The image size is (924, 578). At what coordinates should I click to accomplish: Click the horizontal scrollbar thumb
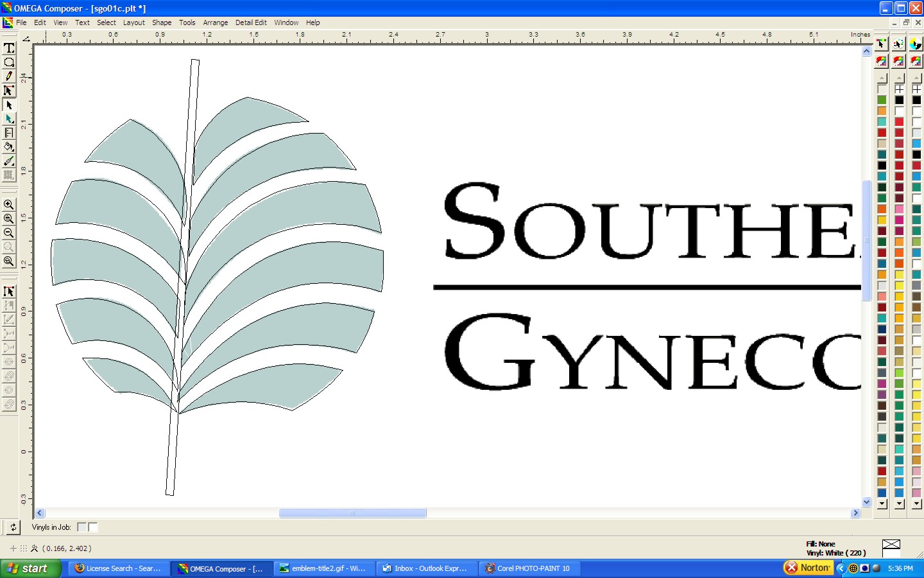coord(352,513)
